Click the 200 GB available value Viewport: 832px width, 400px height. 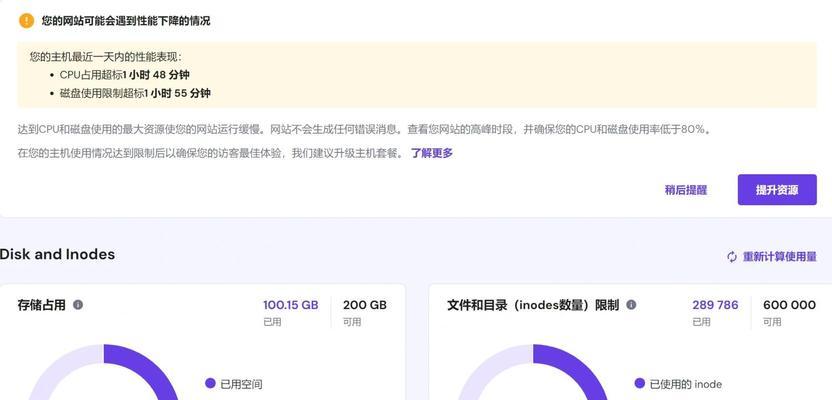click(x=365, y=305)
